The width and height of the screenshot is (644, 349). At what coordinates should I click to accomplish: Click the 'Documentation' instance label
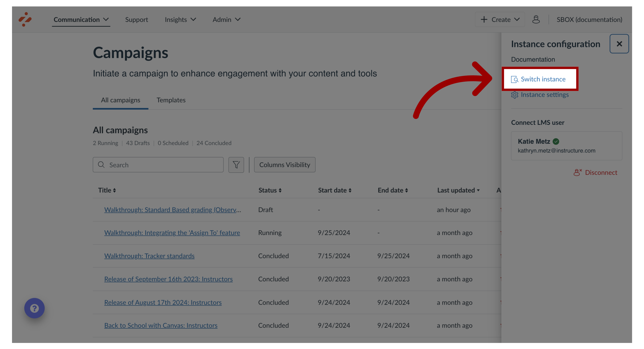tap(533, 59)
